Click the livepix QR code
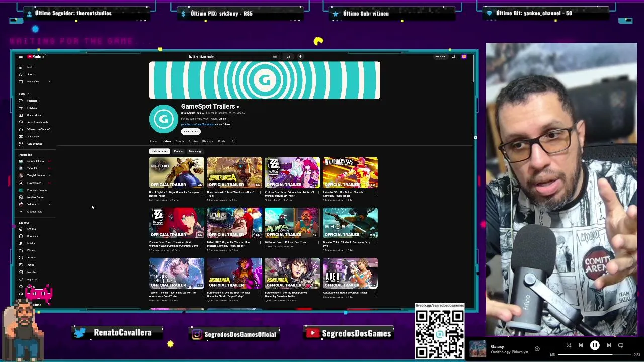Viewport: 644px width, 362px height. click(x=440, y=333)
